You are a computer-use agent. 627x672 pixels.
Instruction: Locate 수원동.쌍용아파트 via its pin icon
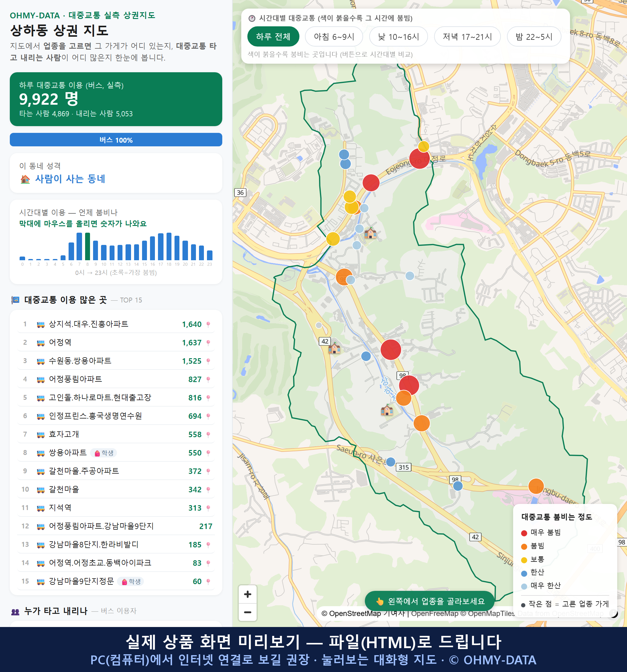tap(208, 361)
